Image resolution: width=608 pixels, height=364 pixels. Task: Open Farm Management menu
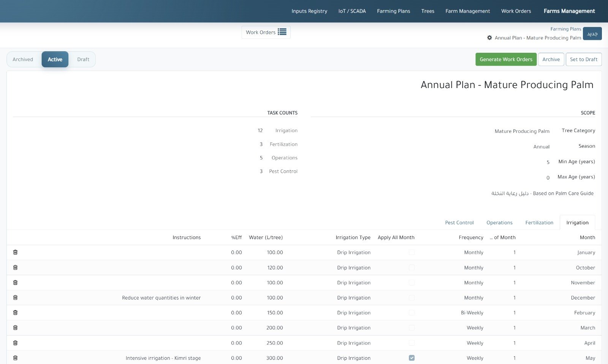tap(468, 11)
